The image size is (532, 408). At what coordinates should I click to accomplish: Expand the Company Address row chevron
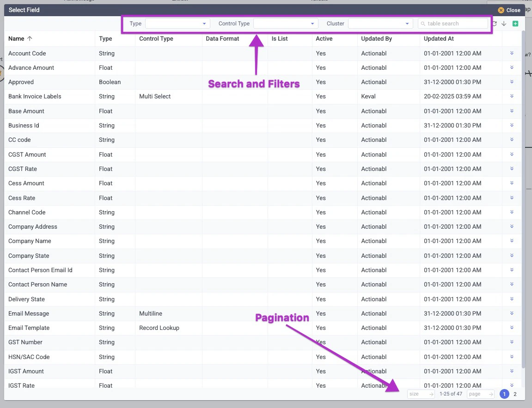[x=512, y=226]
